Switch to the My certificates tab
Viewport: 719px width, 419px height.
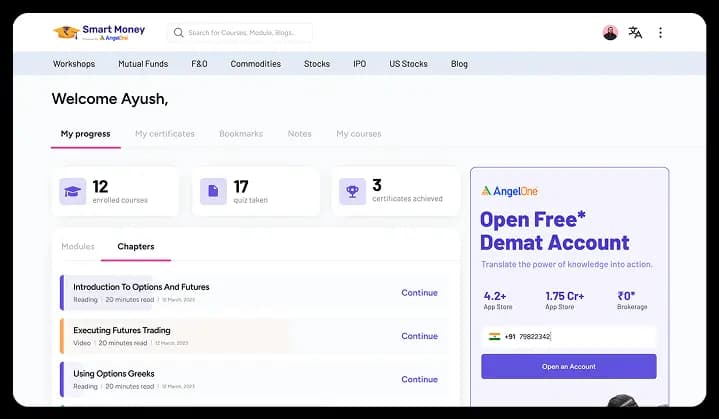coord(165,134)
